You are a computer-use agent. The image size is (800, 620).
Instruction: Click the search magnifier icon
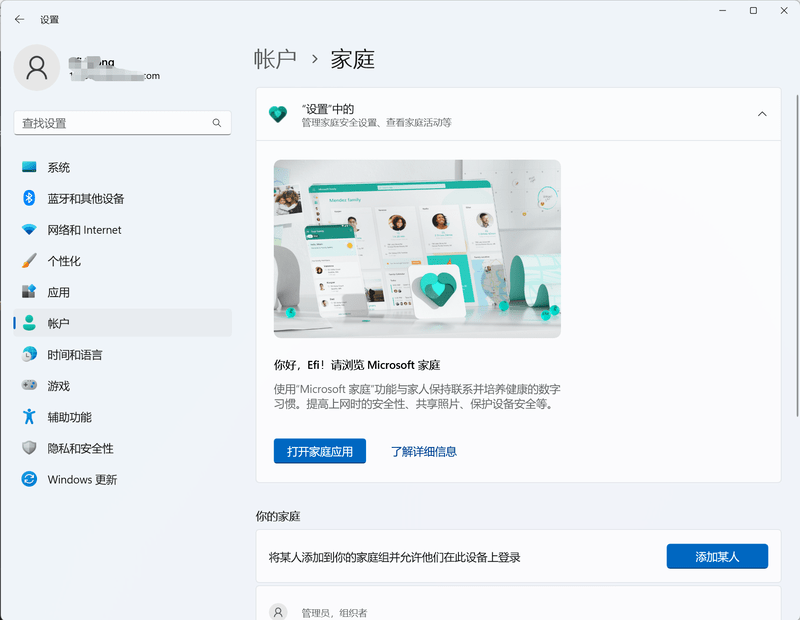(x=217, y=123)
